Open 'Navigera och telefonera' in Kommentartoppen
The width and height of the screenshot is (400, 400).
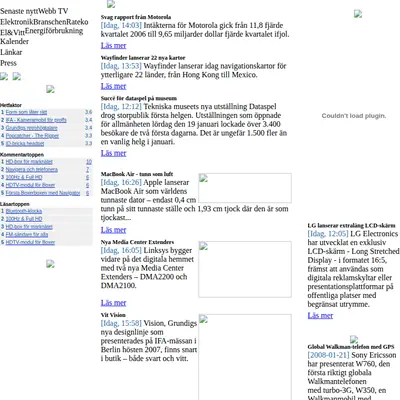[32, 169]
